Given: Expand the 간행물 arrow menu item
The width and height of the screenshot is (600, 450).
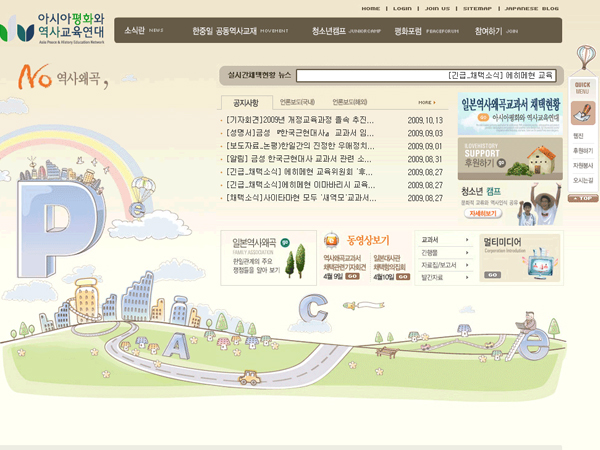Looking at the screenshot, I should 444,253.
